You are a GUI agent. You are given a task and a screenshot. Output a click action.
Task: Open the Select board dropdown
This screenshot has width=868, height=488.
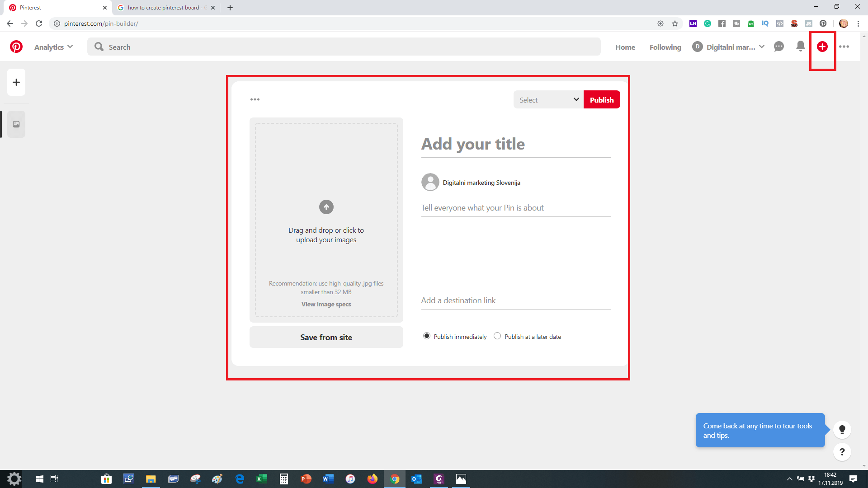pos(548,100)
